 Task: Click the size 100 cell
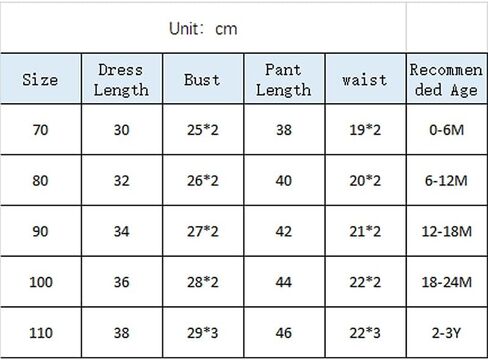[x=41, y=282]
